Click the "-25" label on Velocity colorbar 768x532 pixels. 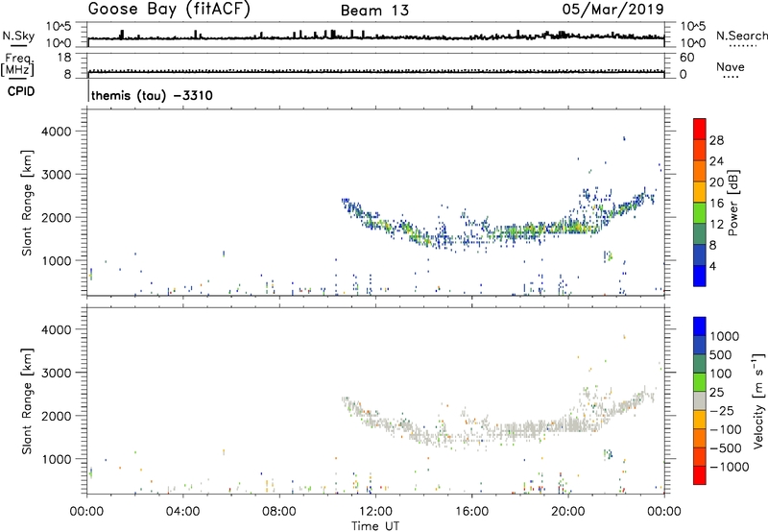(x=722, y=410)
